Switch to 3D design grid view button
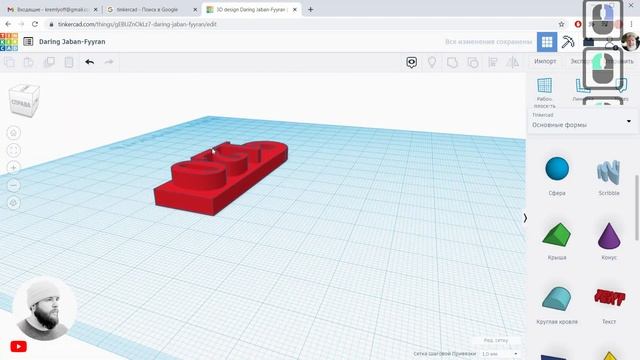640x360 pixels. (547, 42)
